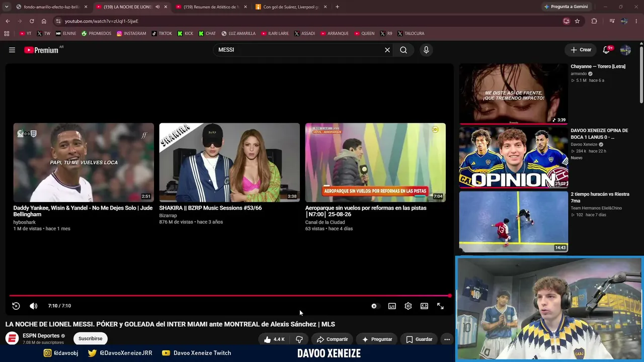Open the YouTube guide hamburger menu

[12, 50]
